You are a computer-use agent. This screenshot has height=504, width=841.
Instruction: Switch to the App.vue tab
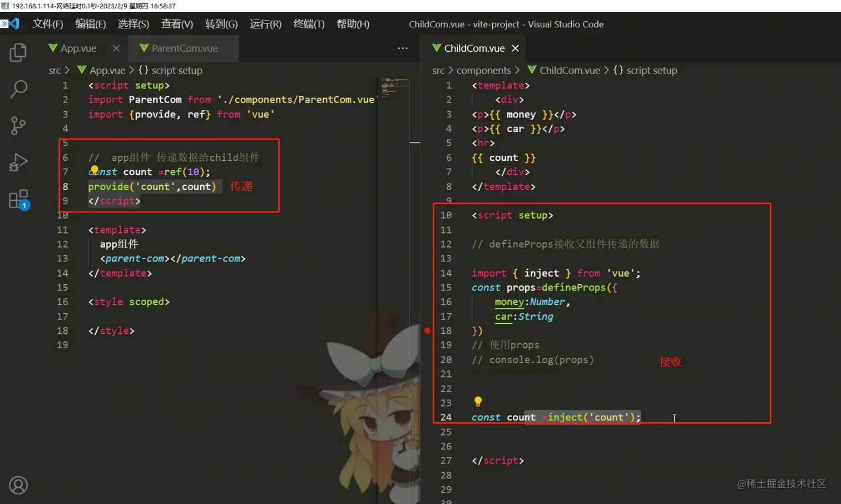[83, 48]
